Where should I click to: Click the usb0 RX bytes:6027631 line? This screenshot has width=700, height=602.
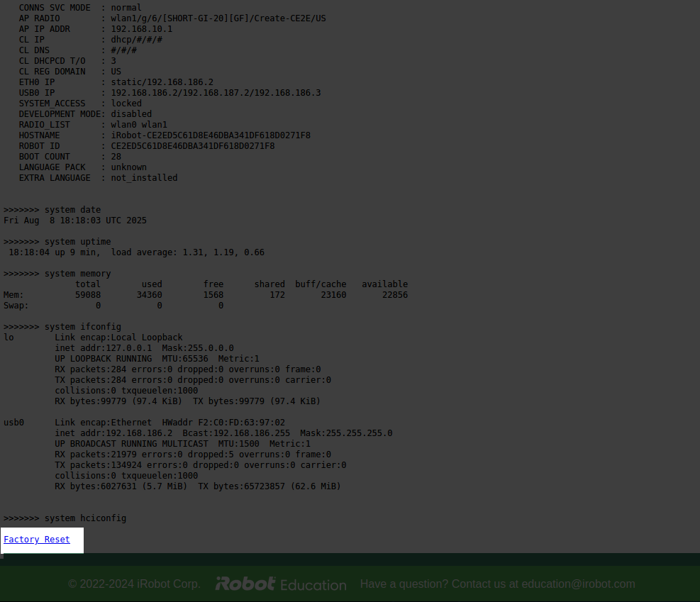tap(198, 486)
